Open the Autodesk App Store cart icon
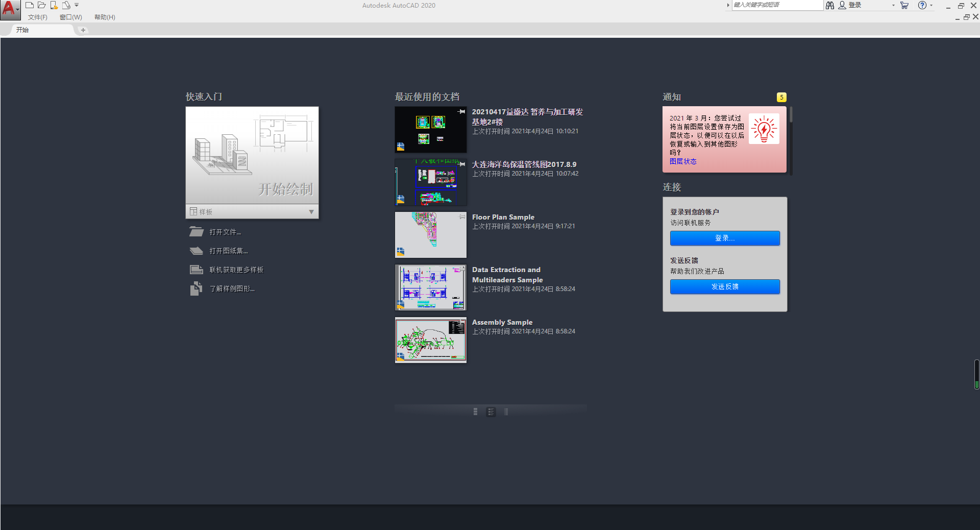This screenshot has height=530, width=980. tap(904, 5)
